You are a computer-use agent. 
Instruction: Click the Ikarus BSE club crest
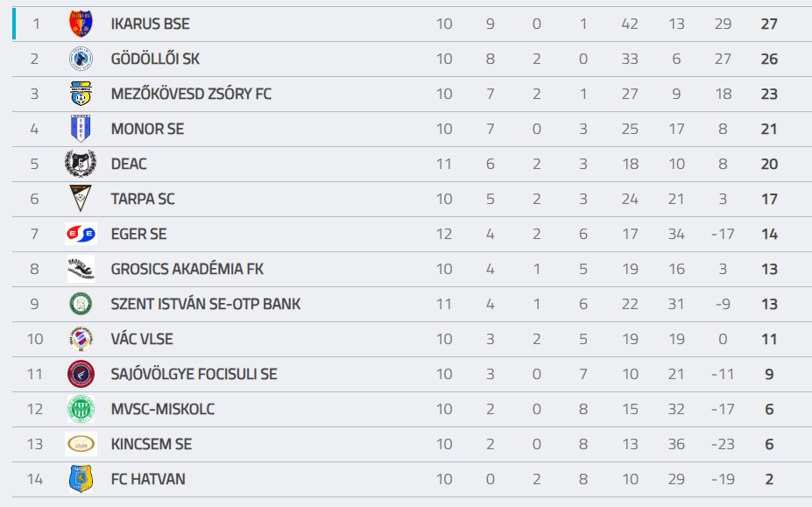81,24
